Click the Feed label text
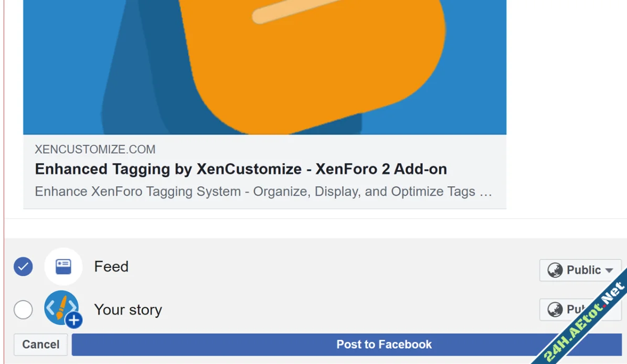Viewport: 627px width, 364px height. coord(111,266)
